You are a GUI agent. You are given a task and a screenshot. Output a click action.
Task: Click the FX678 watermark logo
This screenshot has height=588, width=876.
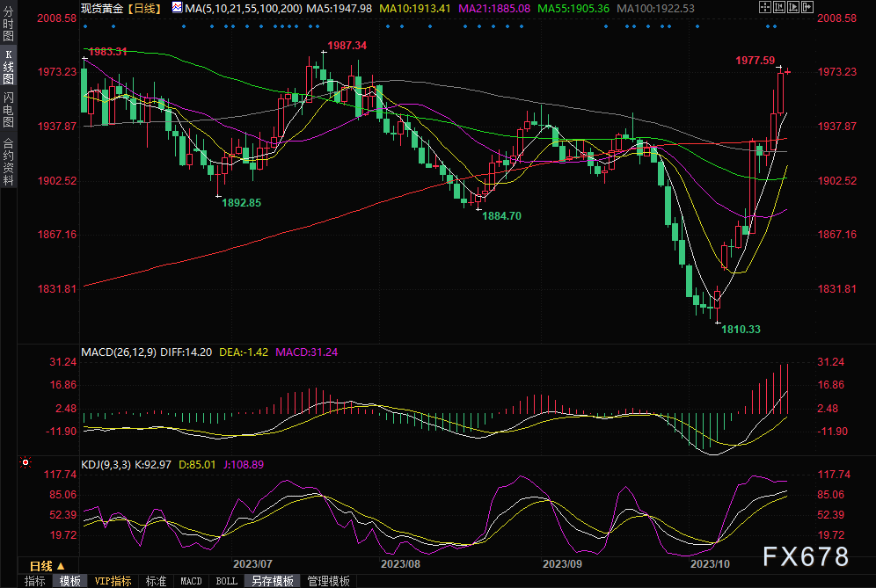[x=806, y=556]
